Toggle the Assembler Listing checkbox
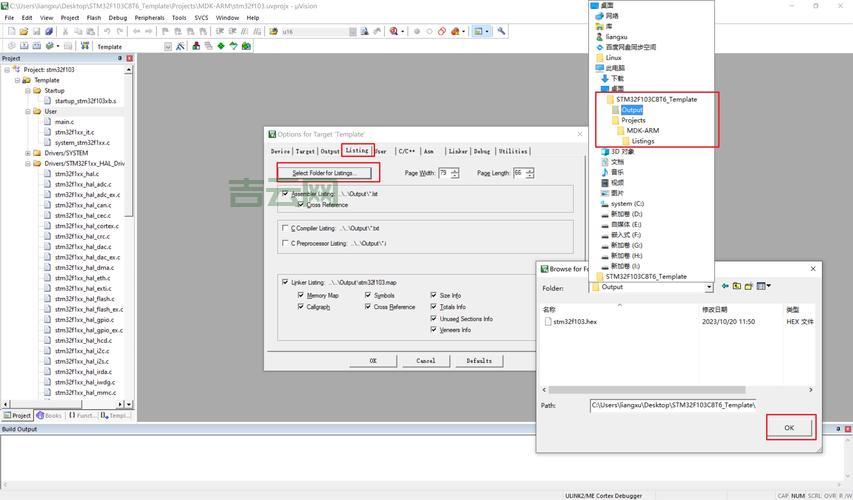853x500 pixels. coord(285,194)
